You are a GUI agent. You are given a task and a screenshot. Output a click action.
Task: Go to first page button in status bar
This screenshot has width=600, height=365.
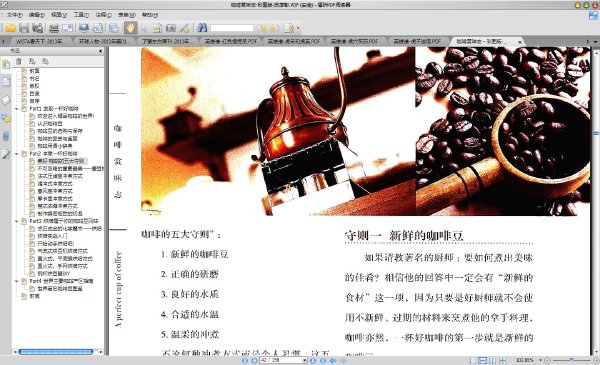coord(245,360)
